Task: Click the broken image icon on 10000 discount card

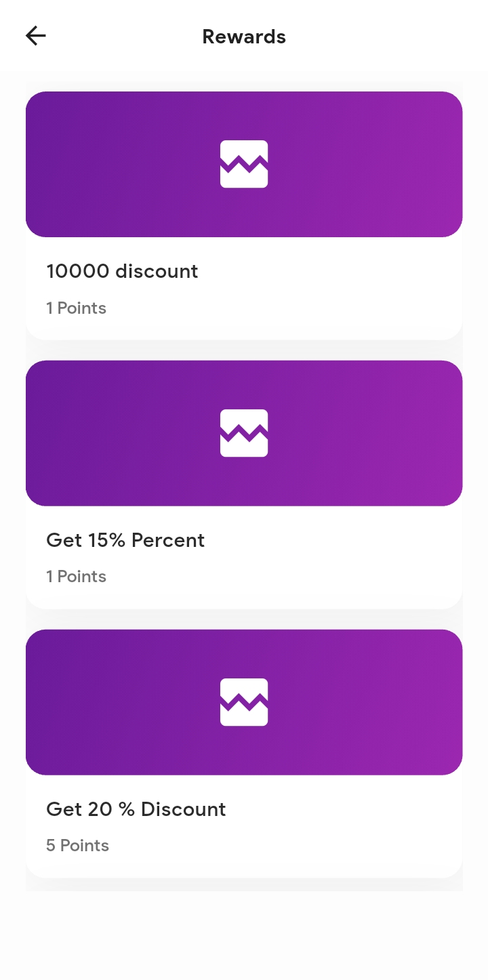Action: coord(244,164)
